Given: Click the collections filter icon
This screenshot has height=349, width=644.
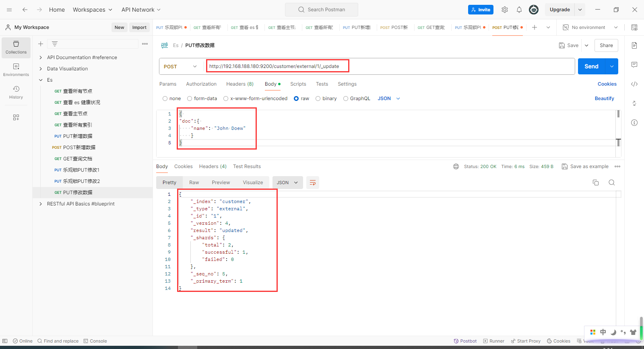Looking at the screenshot, I should pyautogui.click(x=55, y=44).
